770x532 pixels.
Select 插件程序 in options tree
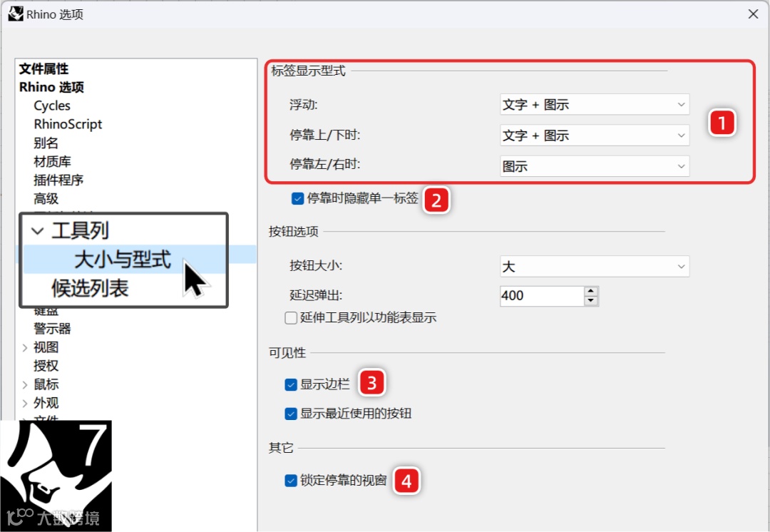point(58,180)
